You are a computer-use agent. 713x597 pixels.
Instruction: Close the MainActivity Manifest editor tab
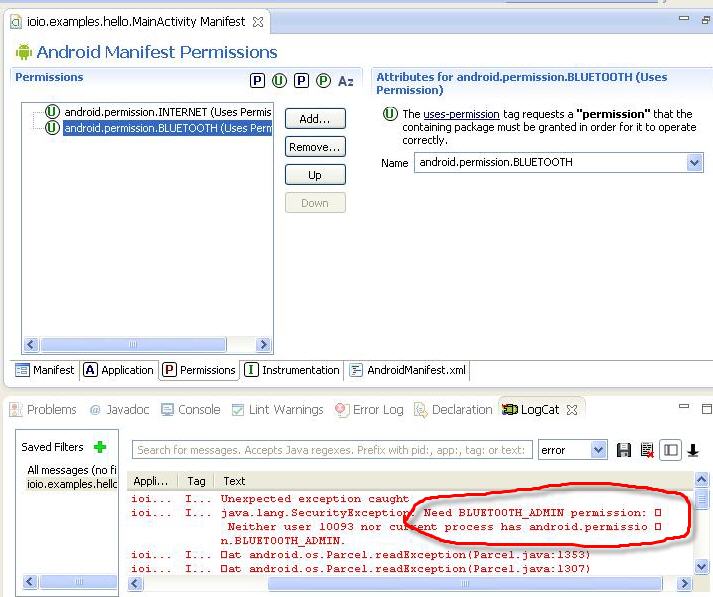tap(258, 22)
